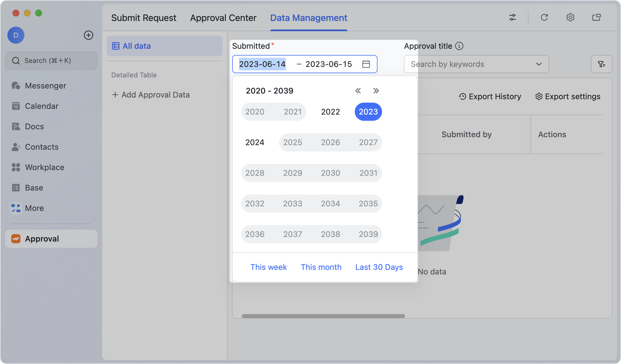Open Docs from the sidebar
621x364 pixels.
pyautogui.click(x=34, y=126)
